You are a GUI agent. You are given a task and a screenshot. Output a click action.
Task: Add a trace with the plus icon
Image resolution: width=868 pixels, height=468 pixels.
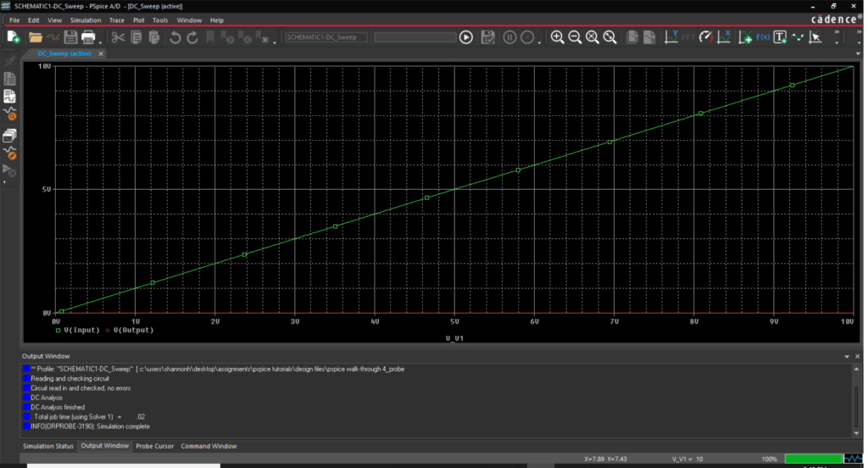pos(745,37)
